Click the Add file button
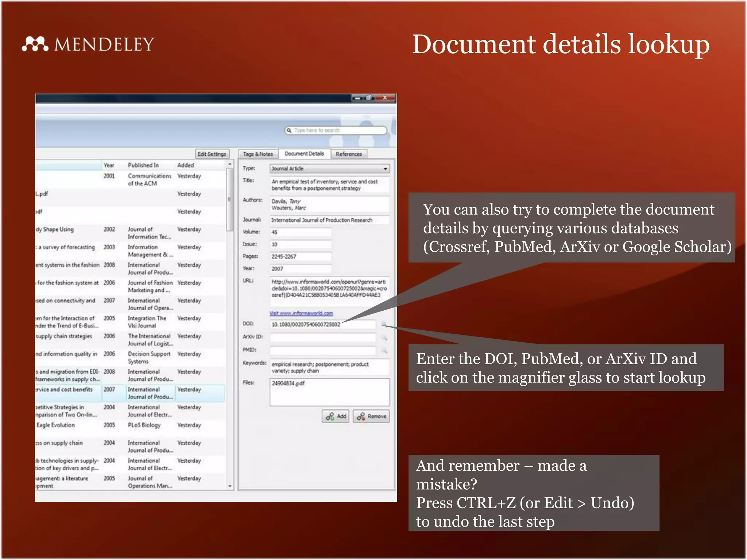This screenshot has height=560, width=747. [x=336, y=416]
